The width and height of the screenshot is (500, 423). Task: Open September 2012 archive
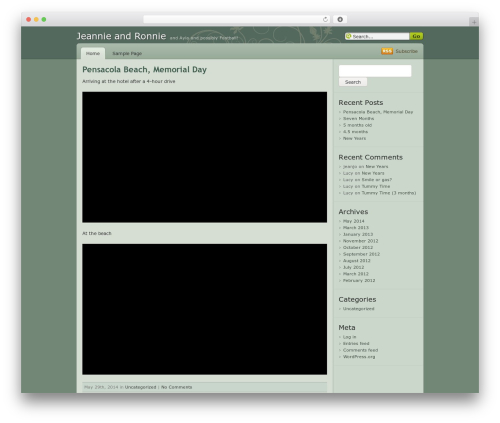[361, 254]
